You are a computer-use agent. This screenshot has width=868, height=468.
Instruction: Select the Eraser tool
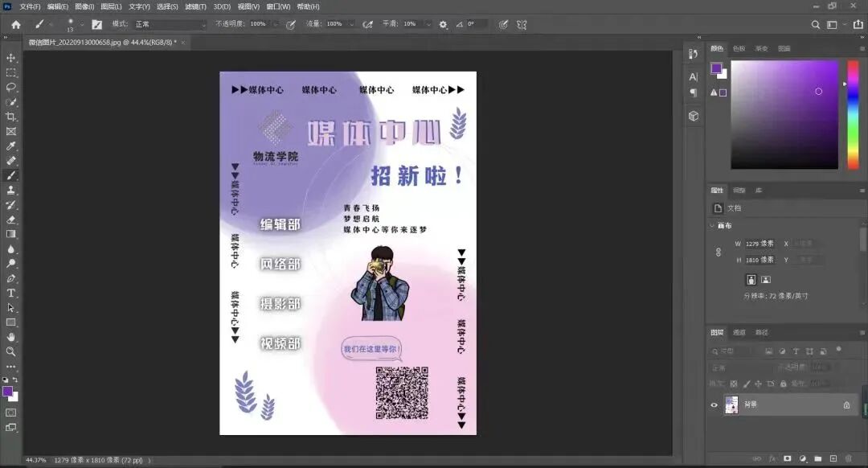point(11,221)
